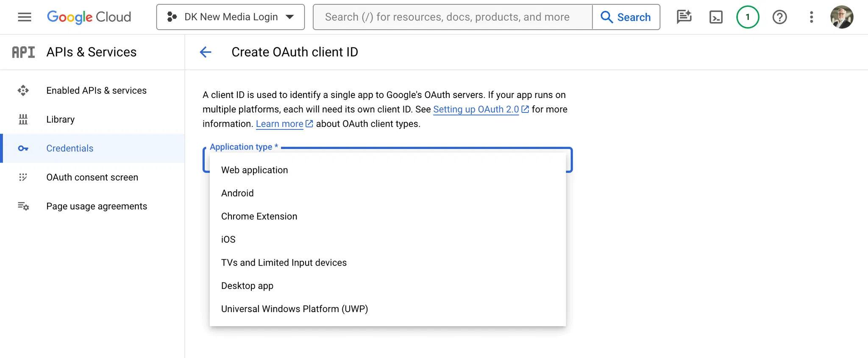Viewport: 868px width, 358px height.
Task: Click the Google Cloud logo
Action: coord(89,17)
